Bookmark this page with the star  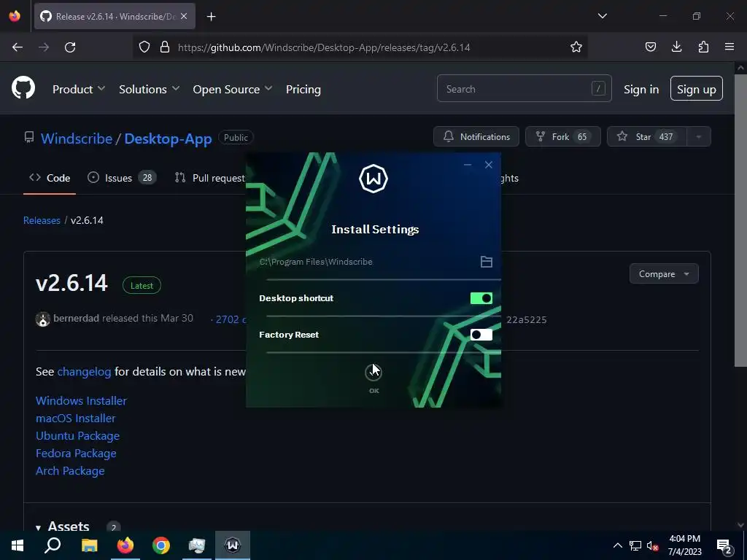[x=576, y=47]
